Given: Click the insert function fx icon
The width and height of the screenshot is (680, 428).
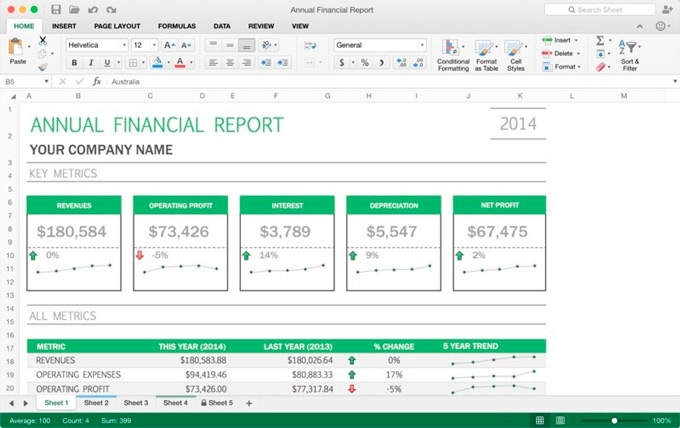Looking at the screenshot, I should (96, 81).
